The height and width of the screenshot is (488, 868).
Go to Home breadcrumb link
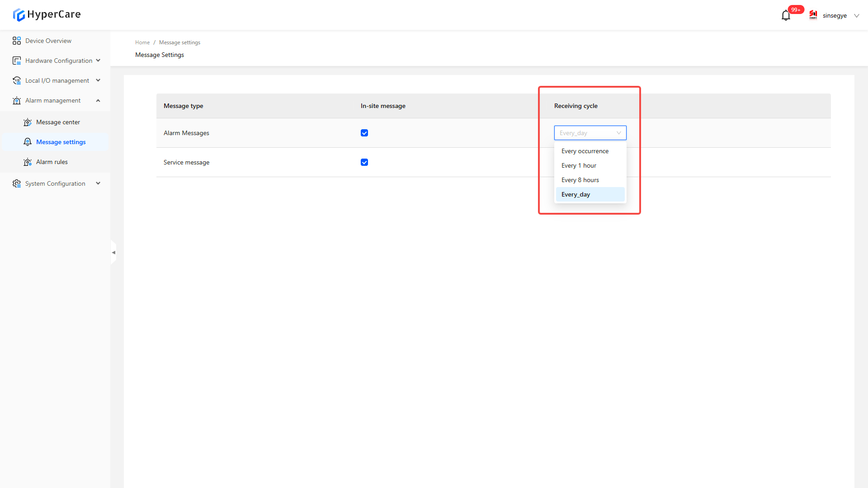click(142, 42)
